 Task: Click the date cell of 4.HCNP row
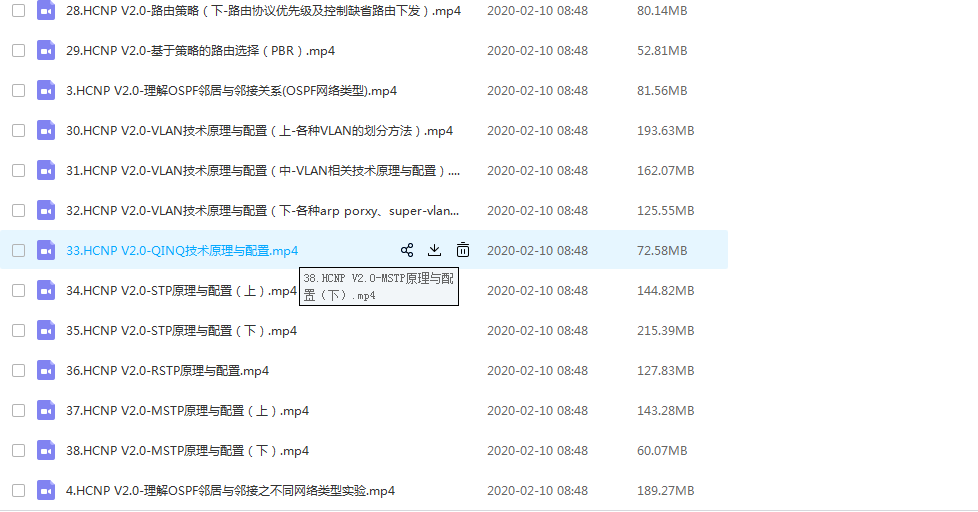coord(537,491)
